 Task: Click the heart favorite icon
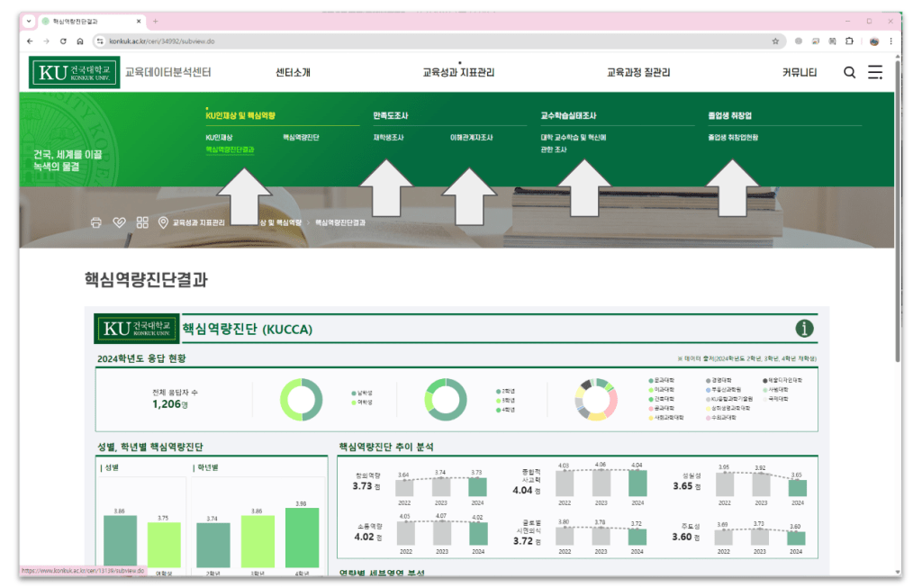coord(120,222)
